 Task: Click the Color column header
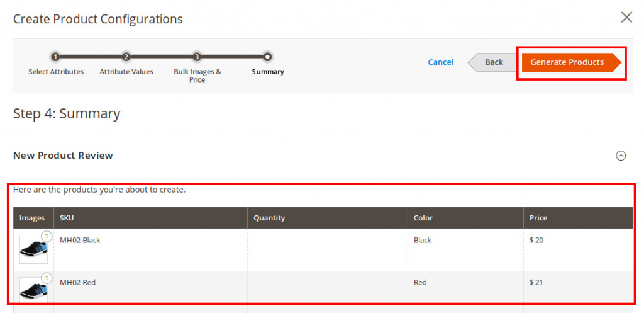[423, 218]
